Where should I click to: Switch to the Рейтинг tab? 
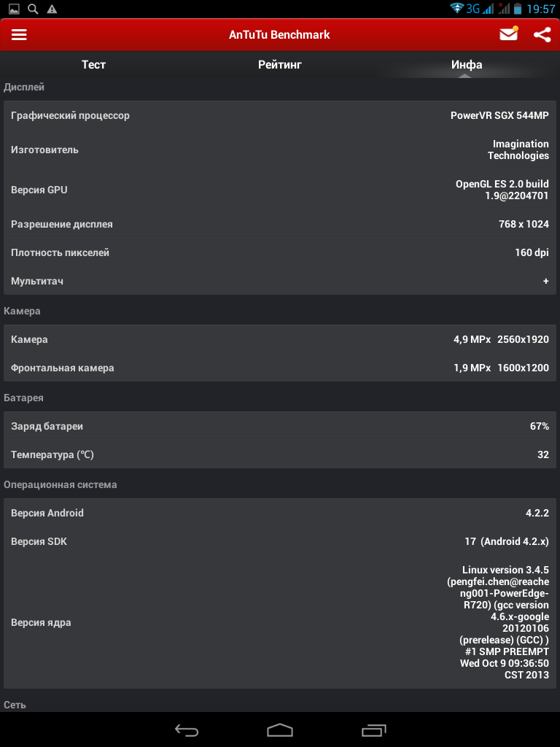click(280, 65)
